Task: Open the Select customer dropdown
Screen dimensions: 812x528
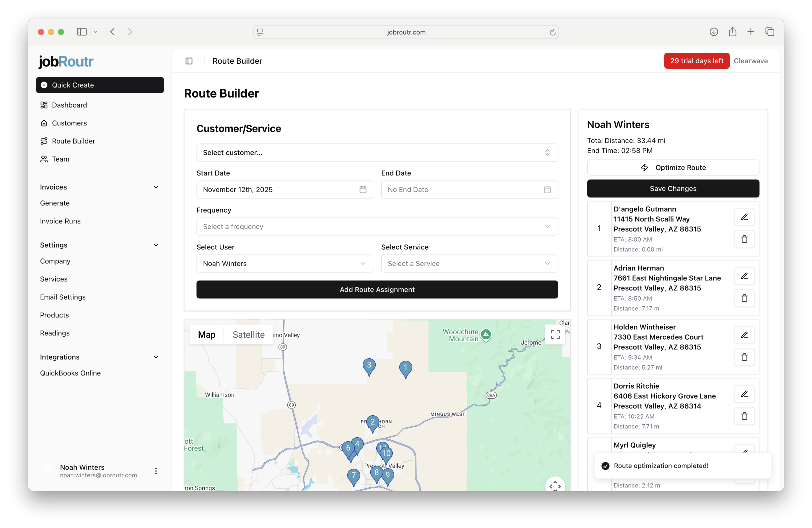Action: [x=377, y=152]
